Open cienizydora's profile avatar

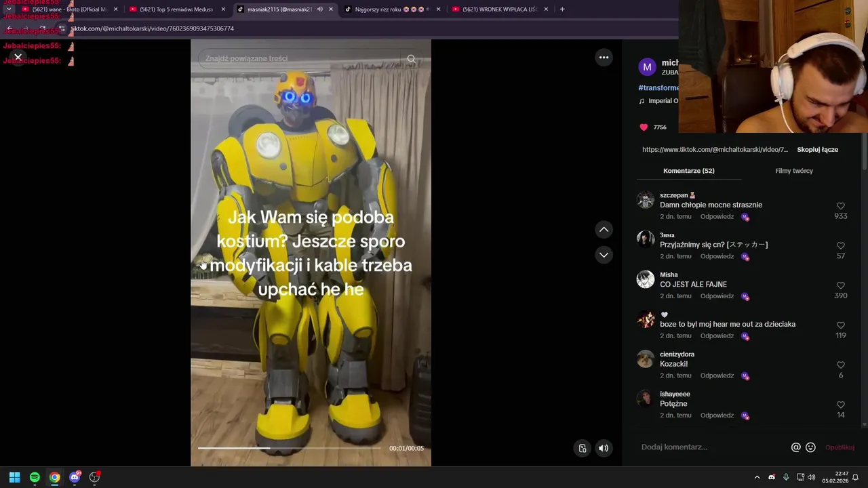click(646, 359)
